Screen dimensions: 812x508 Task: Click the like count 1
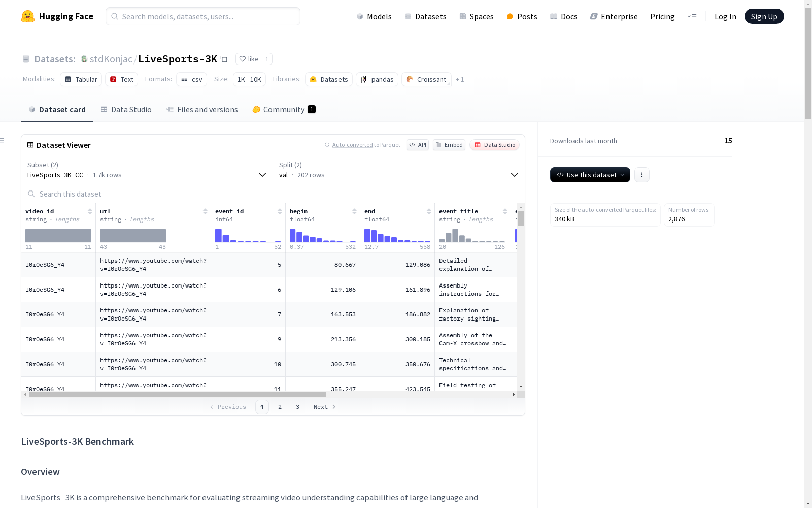pos(267,59)
